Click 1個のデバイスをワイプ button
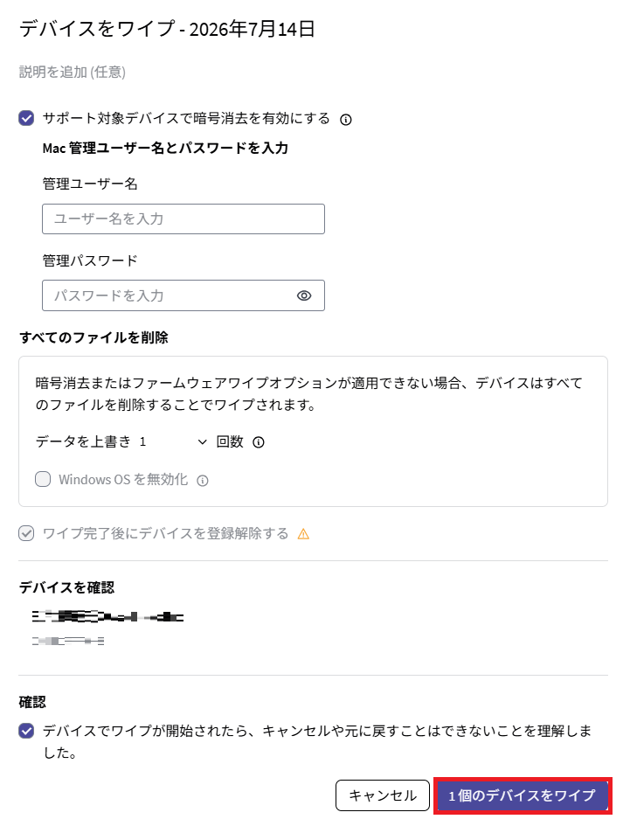Screen dimensions: 630x840 [523, 796]
